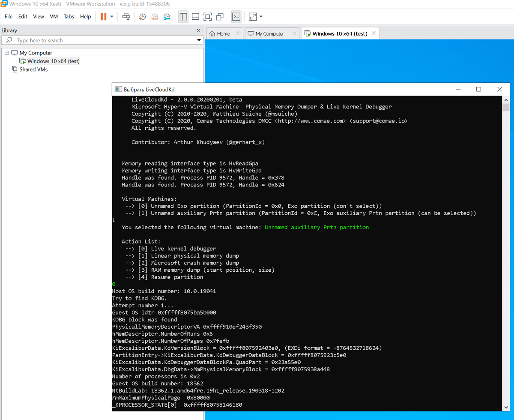Click the console scrollbar up arrow

[506, 99]
